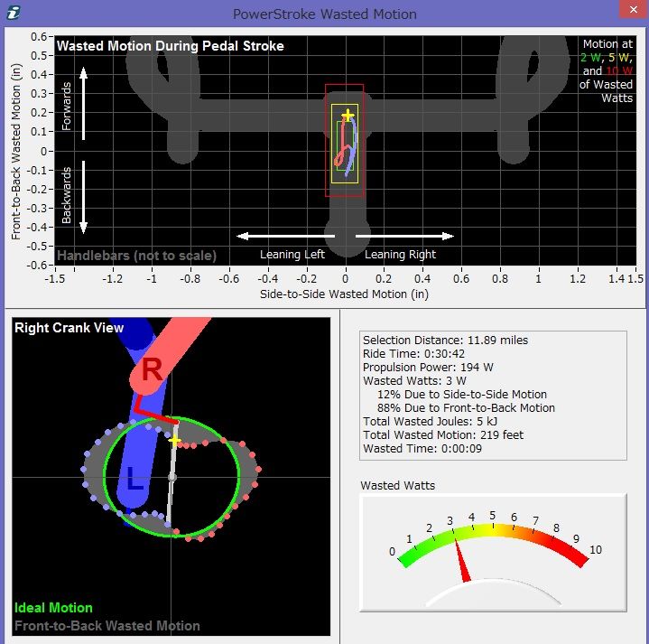This screenshot has height=644, width=649.
Task: Select '12% Due to Side-to-Side Motion' text
Action: (x=462, y=395)
